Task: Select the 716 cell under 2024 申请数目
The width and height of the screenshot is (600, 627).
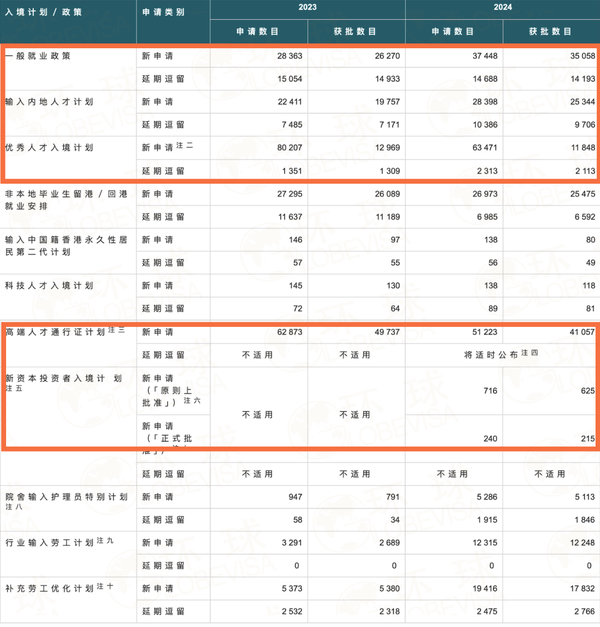Action: pyautogui.click(x=490, y=391)
